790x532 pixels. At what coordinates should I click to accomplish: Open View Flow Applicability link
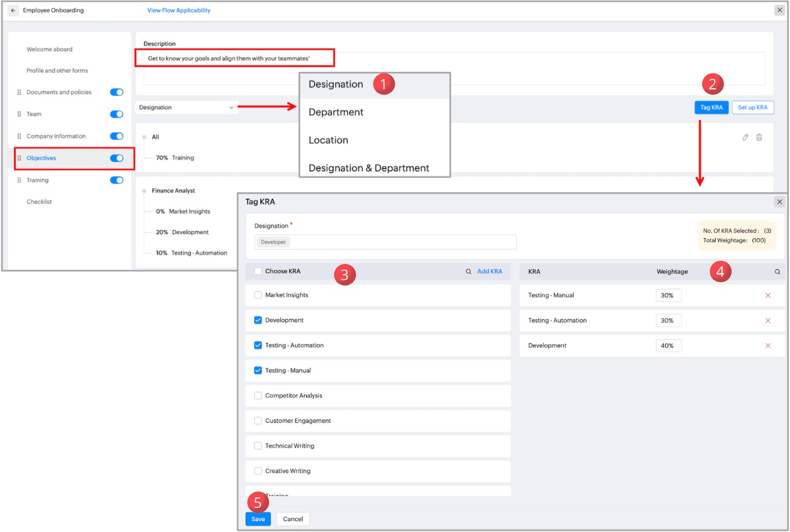[179, 11]
